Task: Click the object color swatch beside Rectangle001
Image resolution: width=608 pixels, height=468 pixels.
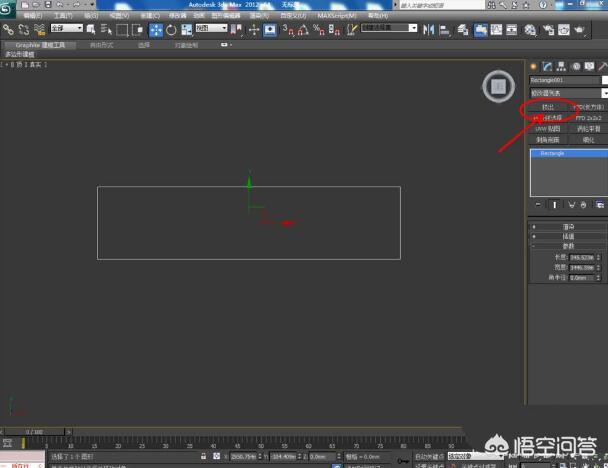Action: pyautogui.click(x=604, y=80)
